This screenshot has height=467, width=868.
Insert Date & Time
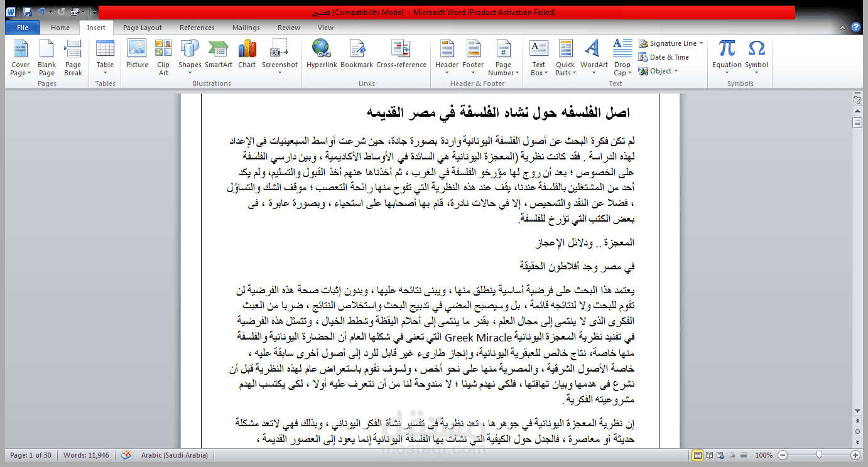click(664, 57)
